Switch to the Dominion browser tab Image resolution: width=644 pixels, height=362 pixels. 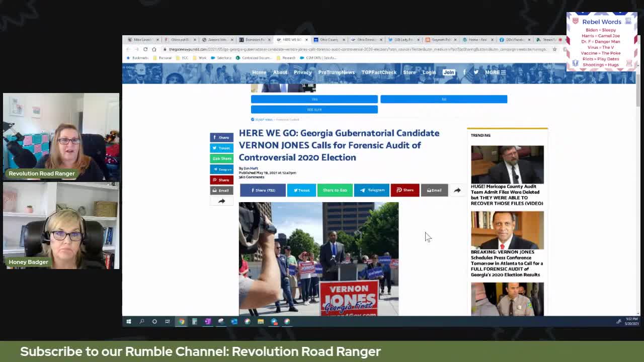pos(255,40)
